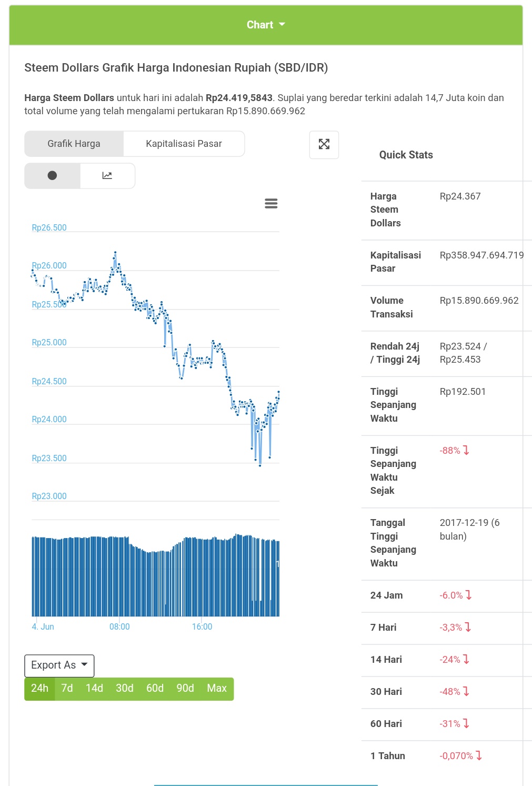The width and height of the screenshot is (532, 786).
Task: Switch to Kapitalisasi Pasar tab
Action: pos(184,144)
